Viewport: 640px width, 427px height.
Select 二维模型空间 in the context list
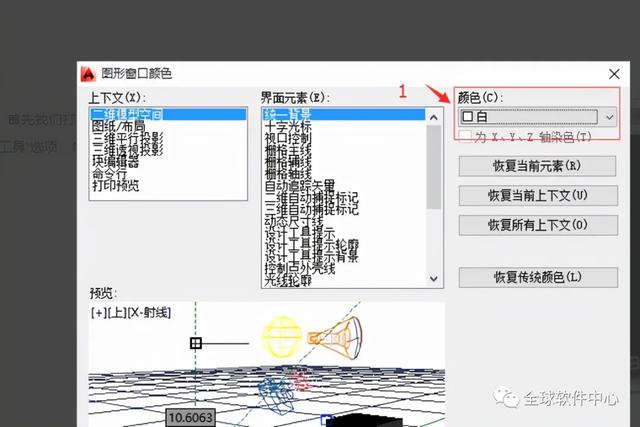coord(168,114)
